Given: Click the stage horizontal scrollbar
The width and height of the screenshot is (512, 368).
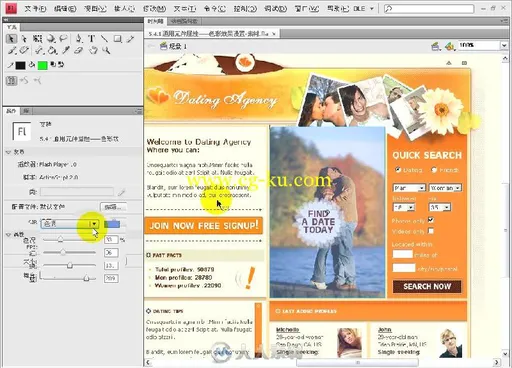Looking at the screenshot, I should [357, 362].
